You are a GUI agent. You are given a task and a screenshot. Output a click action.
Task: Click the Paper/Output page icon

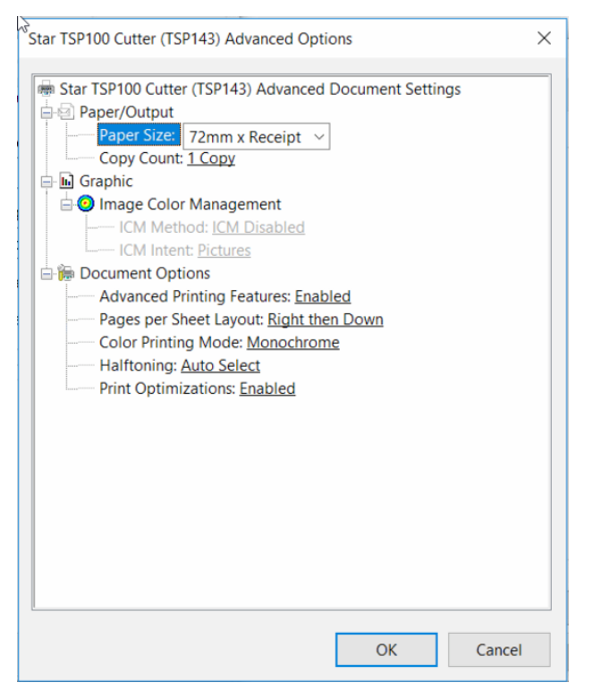(x=66, y=113)
